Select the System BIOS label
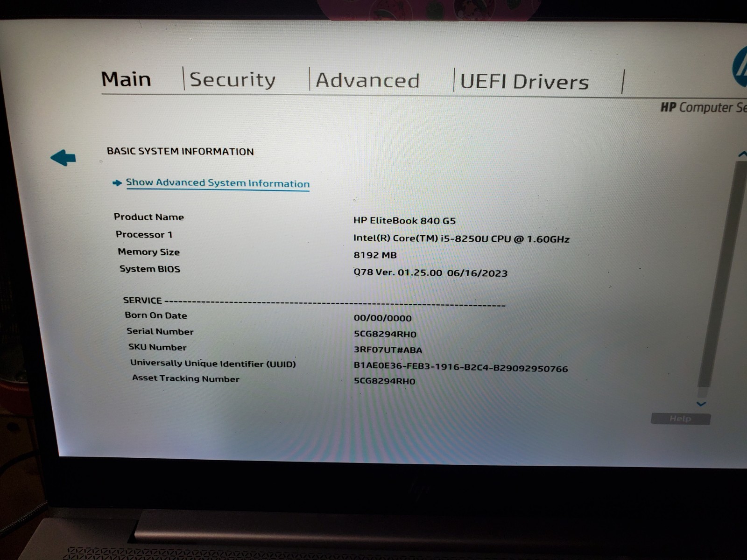The width and height of the screenshot is (747, 560). point(149,269)
